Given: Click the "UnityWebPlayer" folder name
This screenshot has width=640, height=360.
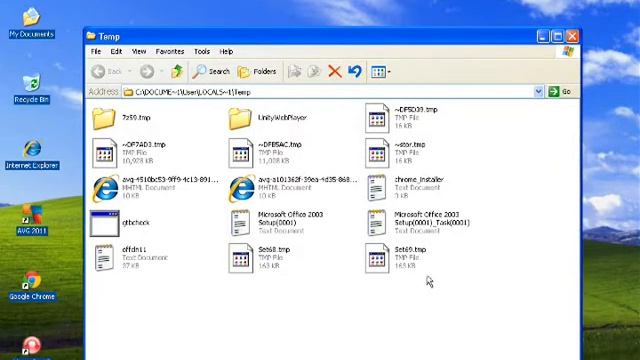Looking at the screenshot, I should pyautogui.click(x=282, y=118).
